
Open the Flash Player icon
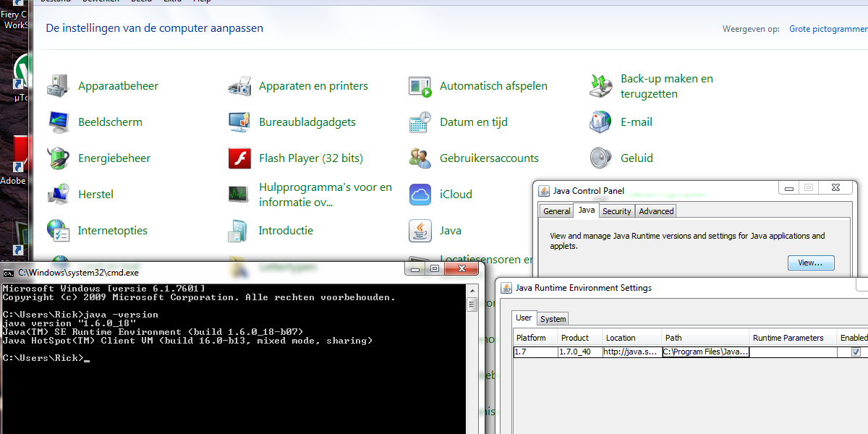pos(239,158)
